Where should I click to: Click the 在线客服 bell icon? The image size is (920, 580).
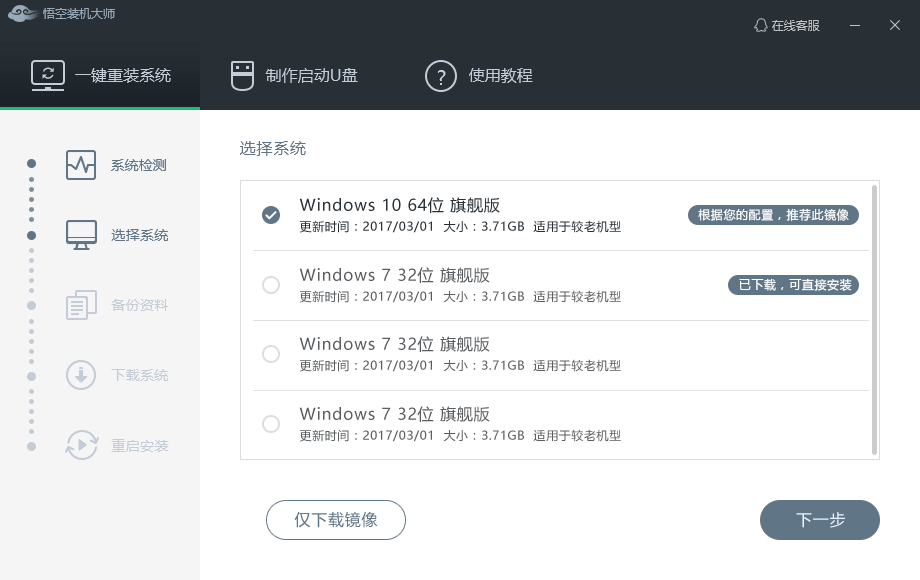pyautogui.click(x=761, y=25)
